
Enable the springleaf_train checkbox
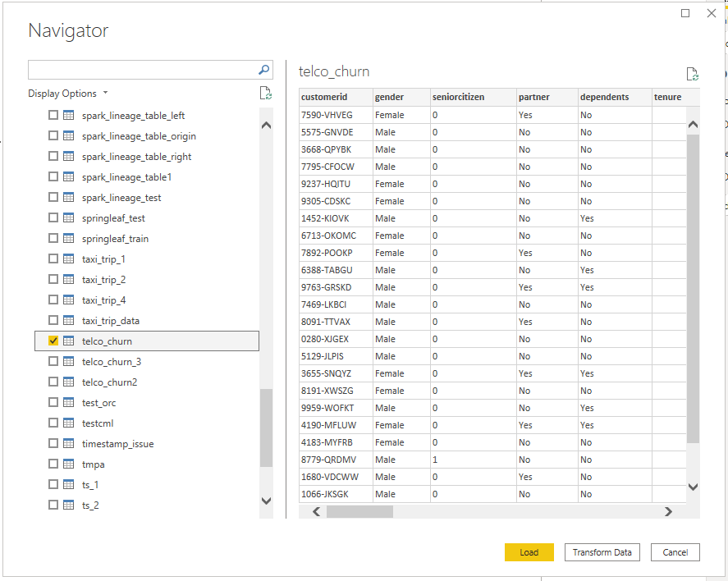pos(53,238)
